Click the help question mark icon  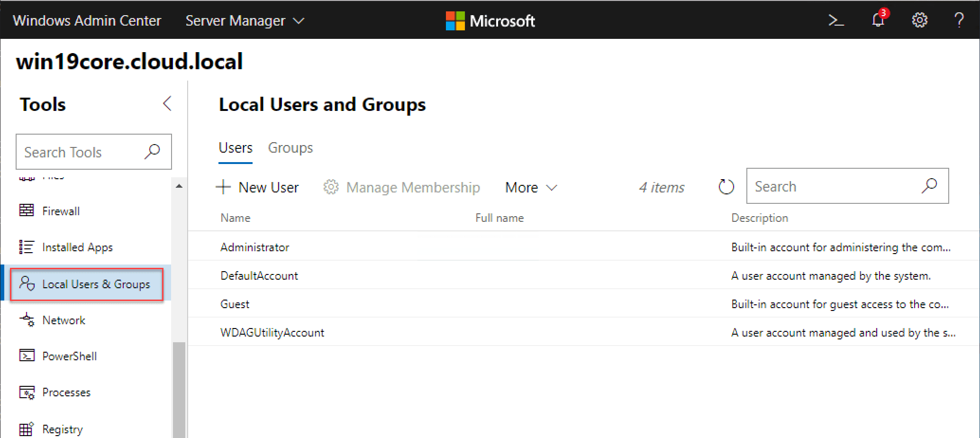(x=959, y=20)
